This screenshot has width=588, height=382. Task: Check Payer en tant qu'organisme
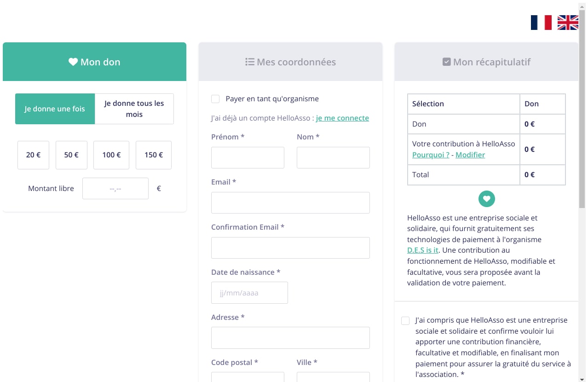pyautogui.click(x=215, y=99)
